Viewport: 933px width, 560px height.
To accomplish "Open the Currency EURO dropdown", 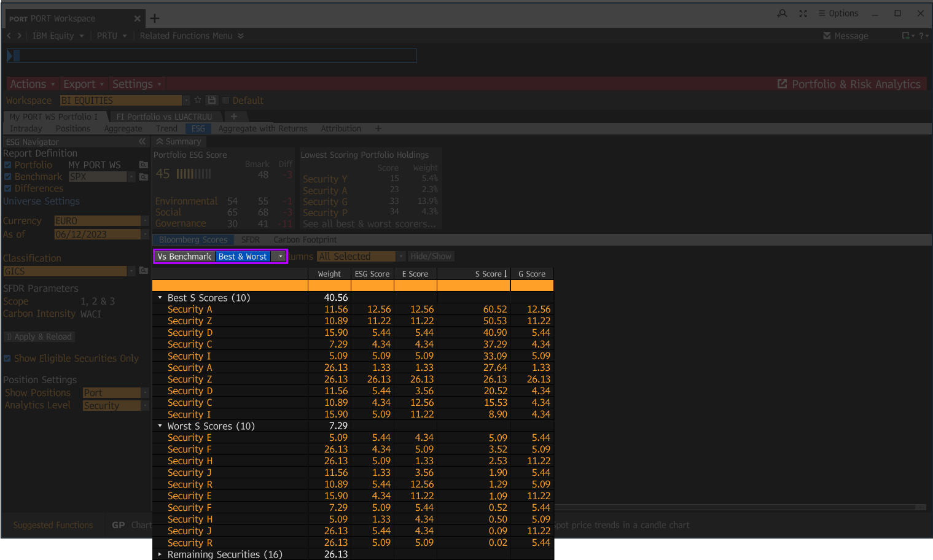I will (x=146, y=221).
